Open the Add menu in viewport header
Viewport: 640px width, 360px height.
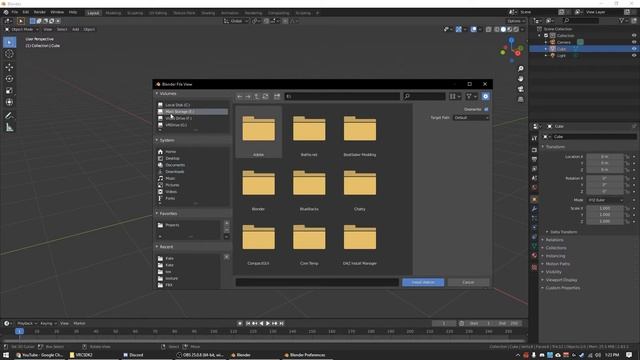point(76,29)
